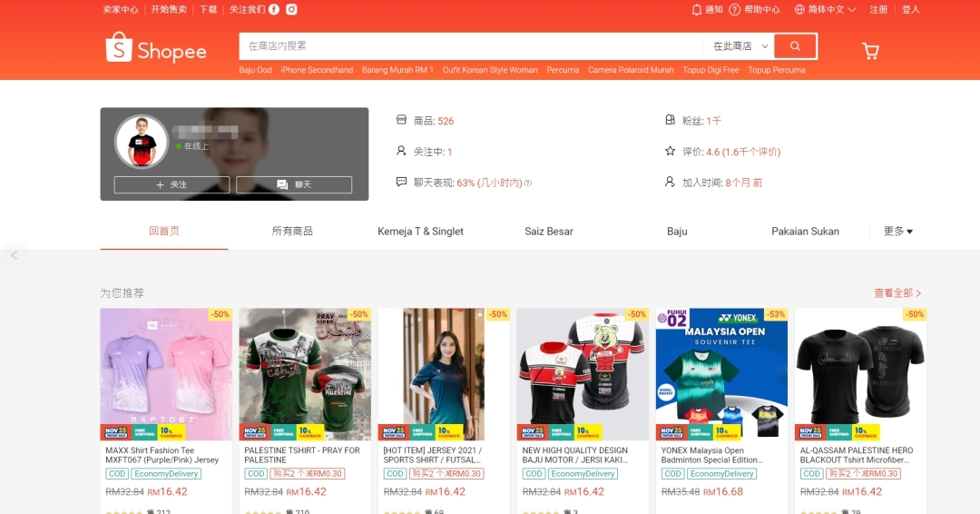The width and height of the screenshot is (980, 514).
Task: Switch to the 回首页 tab
Action: [x=164, y=232]
